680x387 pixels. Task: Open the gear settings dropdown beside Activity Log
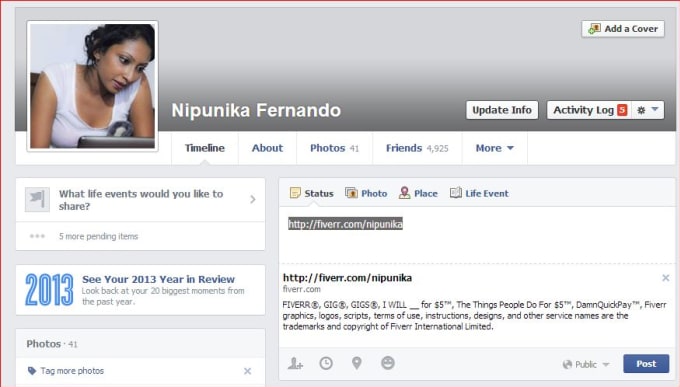(647, 110)
